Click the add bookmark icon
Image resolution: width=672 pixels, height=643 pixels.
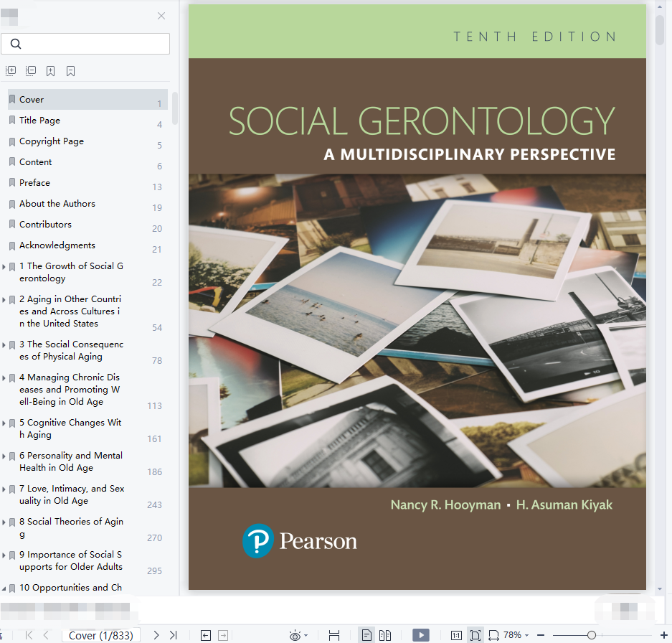51,71
